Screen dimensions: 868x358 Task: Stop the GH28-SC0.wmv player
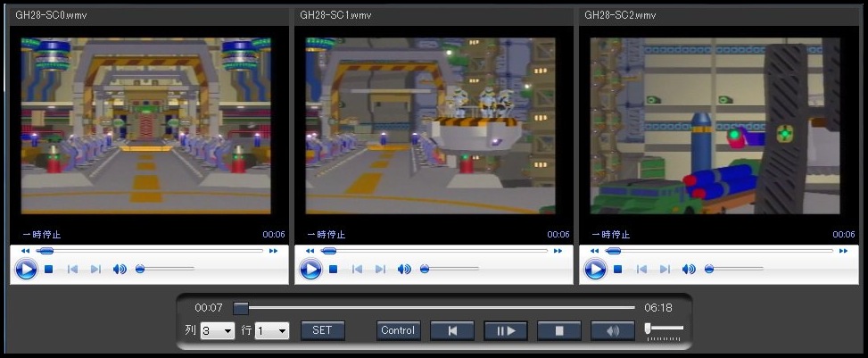[x=49, y=270]
